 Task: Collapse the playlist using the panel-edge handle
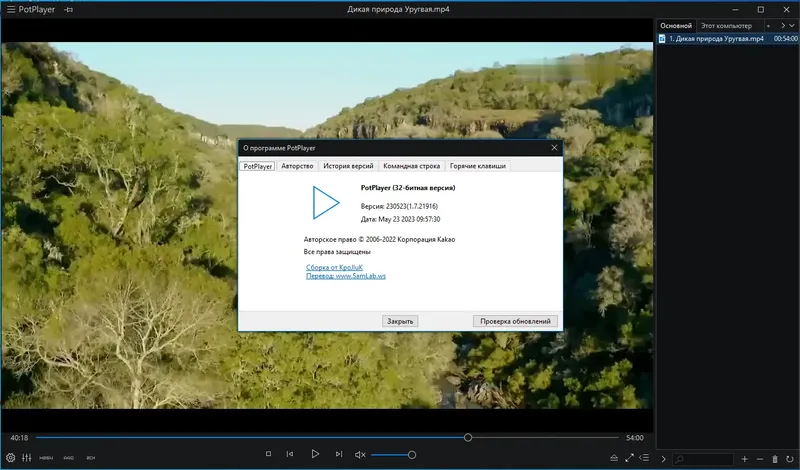[x=655, y=243]
